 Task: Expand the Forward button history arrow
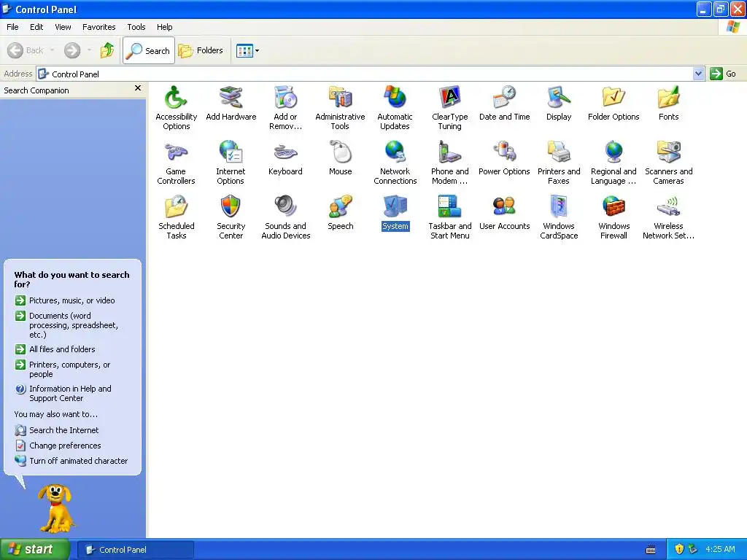coord(89,50)
